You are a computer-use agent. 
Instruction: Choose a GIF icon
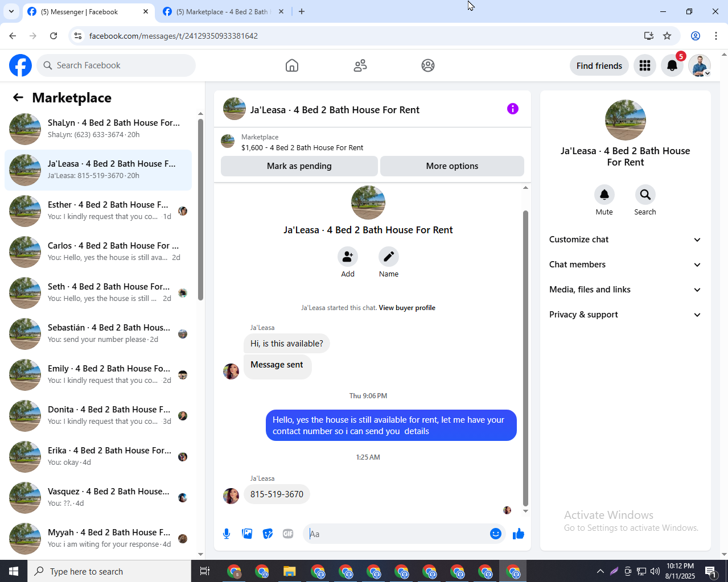coord(288,534)
